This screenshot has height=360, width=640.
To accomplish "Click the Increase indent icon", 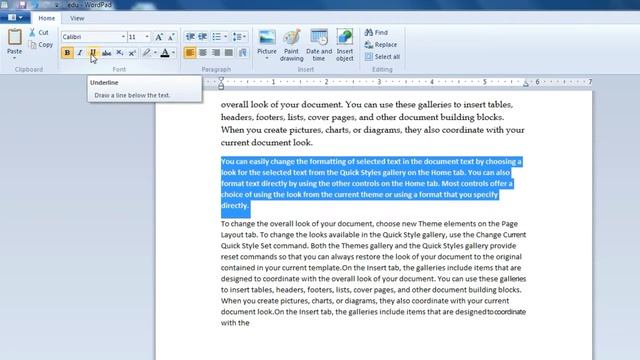I will tap(202, 37).
